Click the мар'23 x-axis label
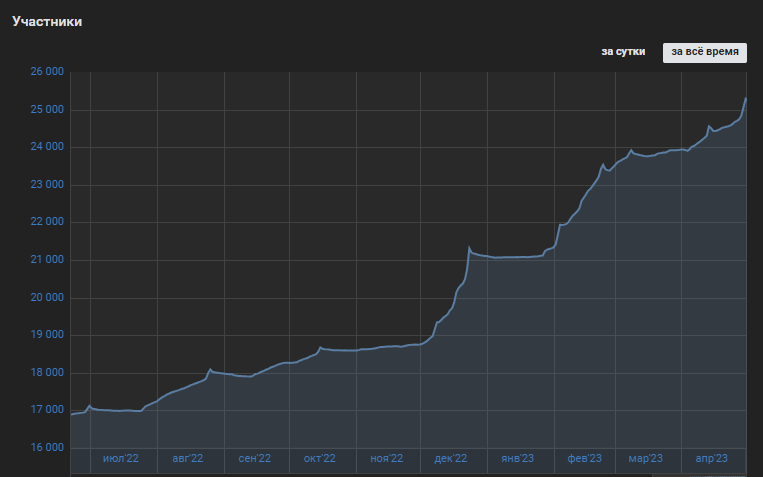Screen dimensions: 763x477 (x=646, y=459)
